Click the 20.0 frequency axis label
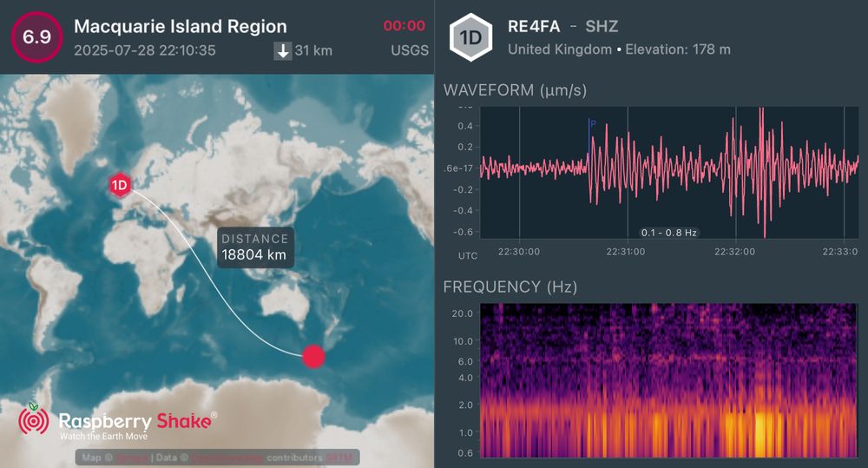This screenshot has height=468, width=868. (x=463, y=313)
